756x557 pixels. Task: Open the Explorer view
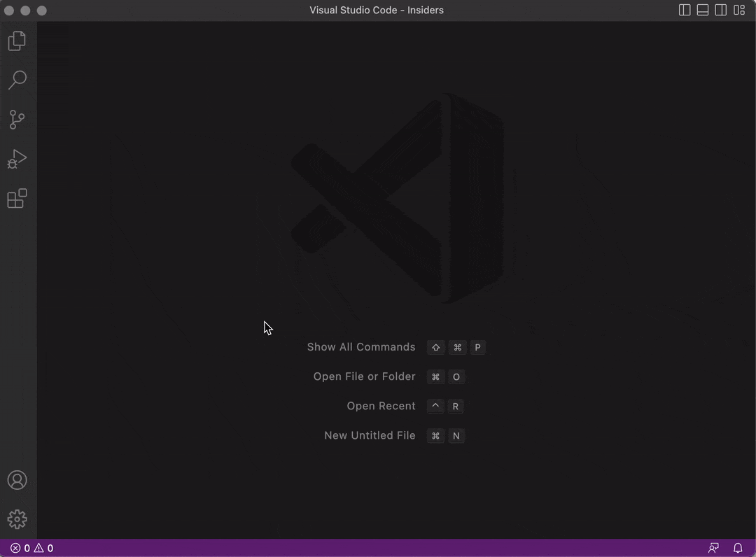click(x=17, y=41)
